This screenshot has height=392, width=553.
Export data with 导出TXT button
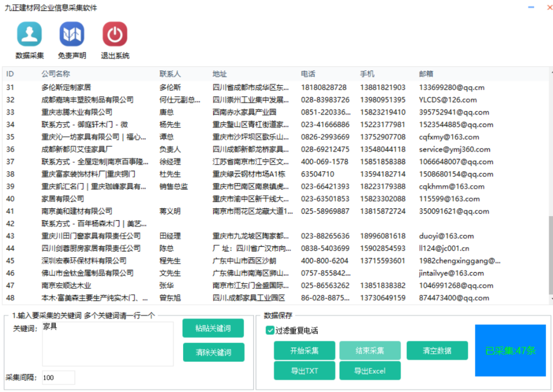click(305, 371)
